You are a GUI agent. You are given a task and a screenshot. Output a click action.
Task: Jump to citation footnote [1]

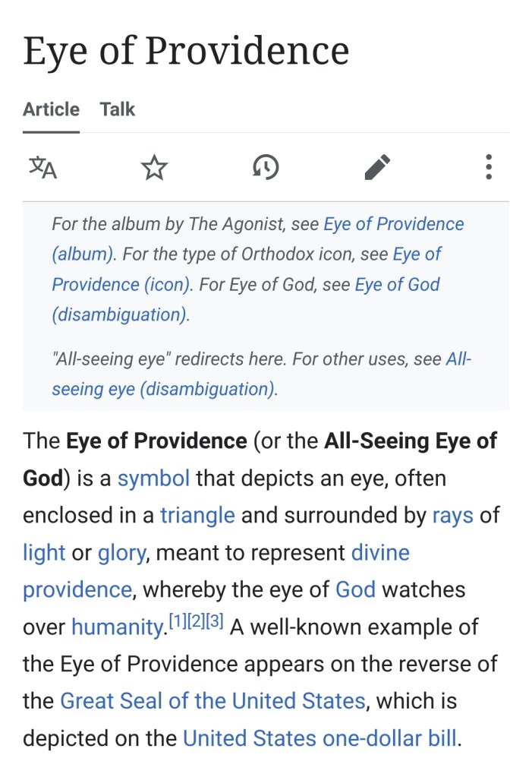point(175,623)
